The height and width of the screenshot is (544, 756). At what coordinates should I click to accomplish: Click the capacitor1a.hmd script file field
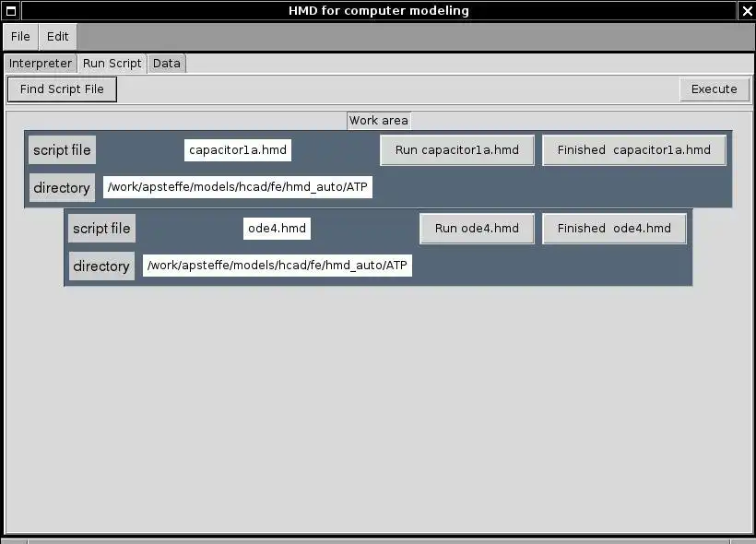coord(238,150)
